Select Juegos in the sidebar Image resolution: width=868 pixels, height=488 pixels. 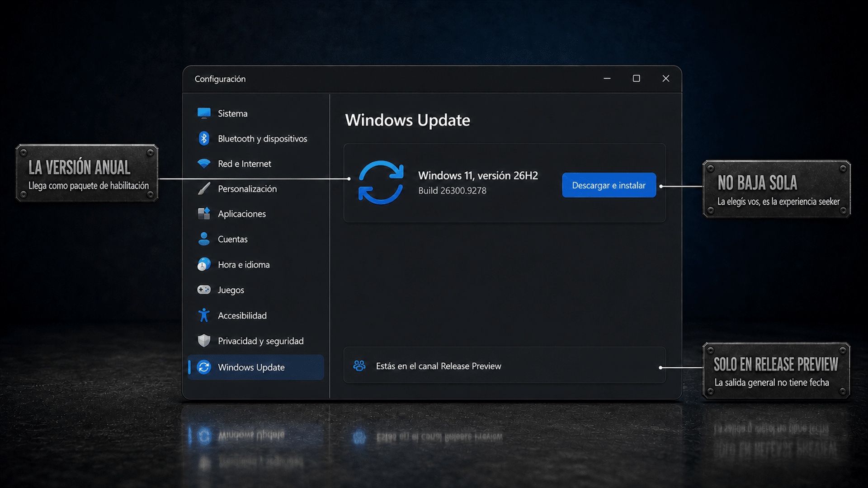pyautogui.click(x=256, y=290)
